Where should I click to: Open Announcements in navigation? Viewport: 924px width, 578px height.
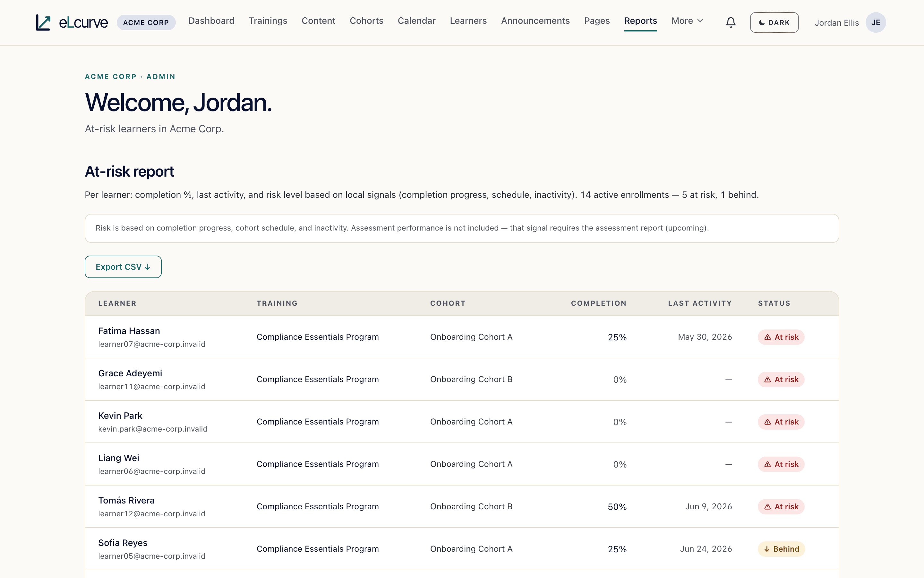(x=535, y=21)
